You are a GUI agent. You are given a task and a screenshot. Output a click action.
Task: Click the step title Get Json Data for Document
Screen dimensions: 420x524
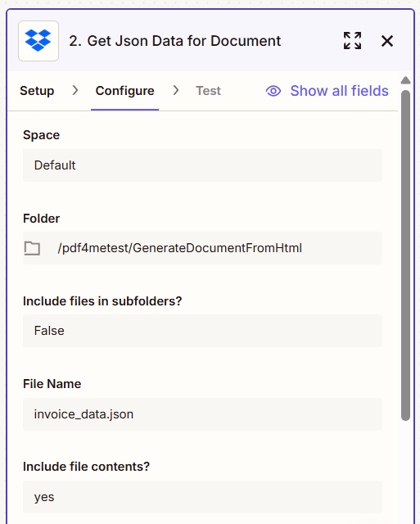click(x=174, y=41)
